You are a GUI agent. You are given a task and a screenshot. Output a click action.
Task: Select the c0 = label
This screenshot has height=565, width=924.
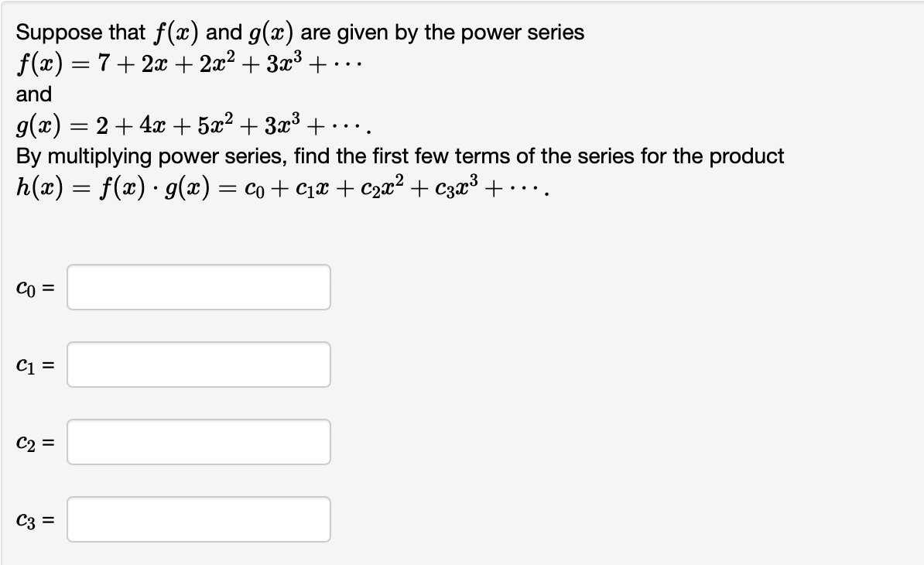pyautogui.click(x=33, y=286)
